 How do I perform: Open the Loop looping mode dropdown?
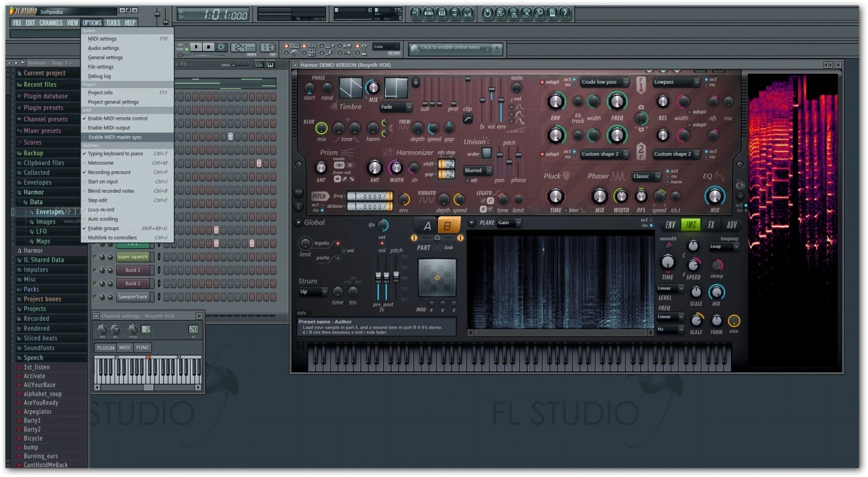point(724,247)
